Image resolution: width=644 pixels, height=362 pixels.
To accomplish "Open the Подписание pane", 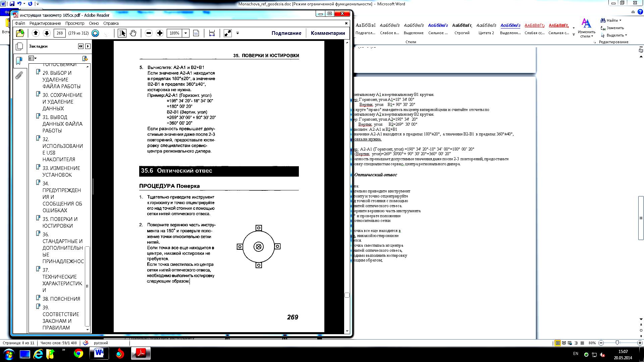I will click(286, 33).
